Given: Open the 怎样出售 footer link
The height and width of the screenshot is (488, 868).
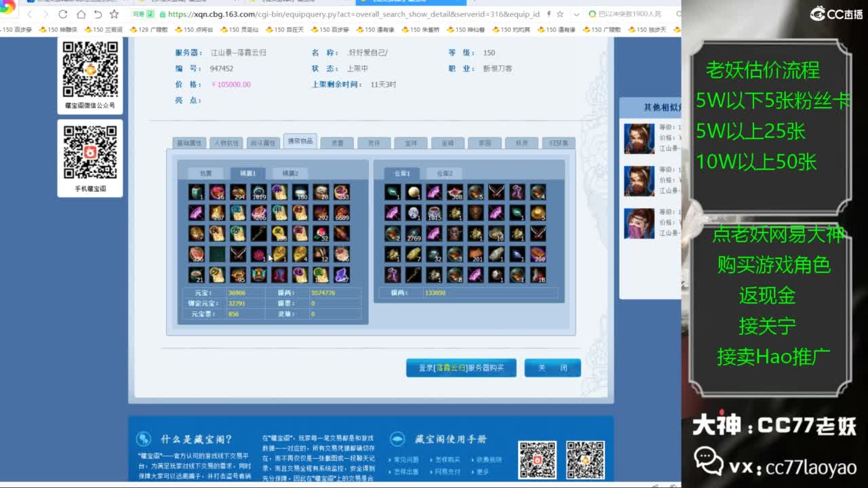Looking at the screenshot, I should point(406,472).
